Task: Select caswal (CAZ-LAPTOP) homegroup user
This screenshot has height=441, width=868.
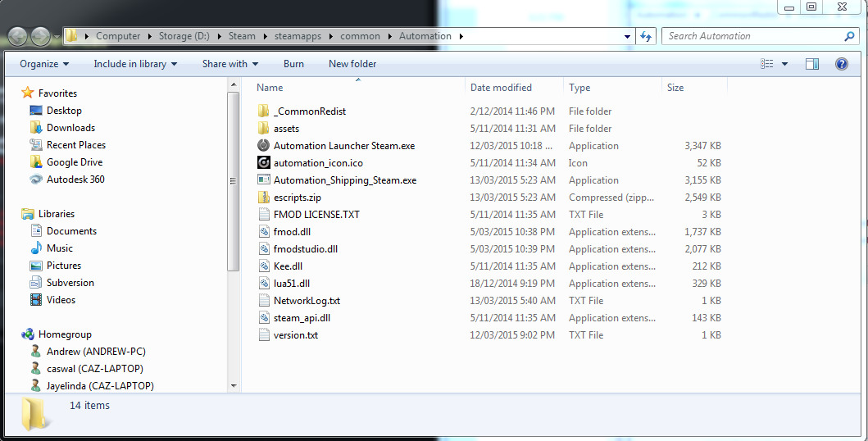Action: 87,369
